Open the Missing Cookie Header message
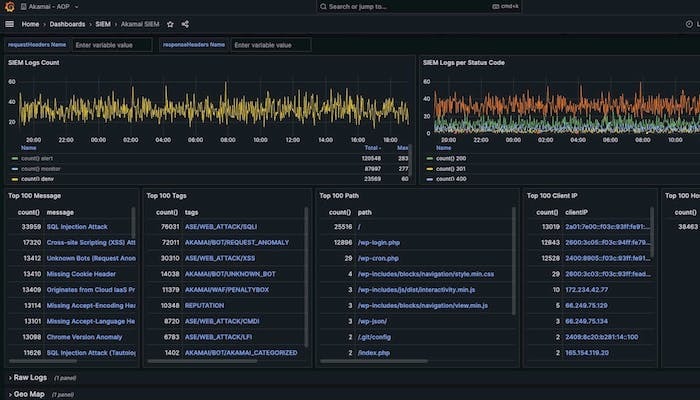The height and width of the screenshot is (400, 700). click(81, 274)
